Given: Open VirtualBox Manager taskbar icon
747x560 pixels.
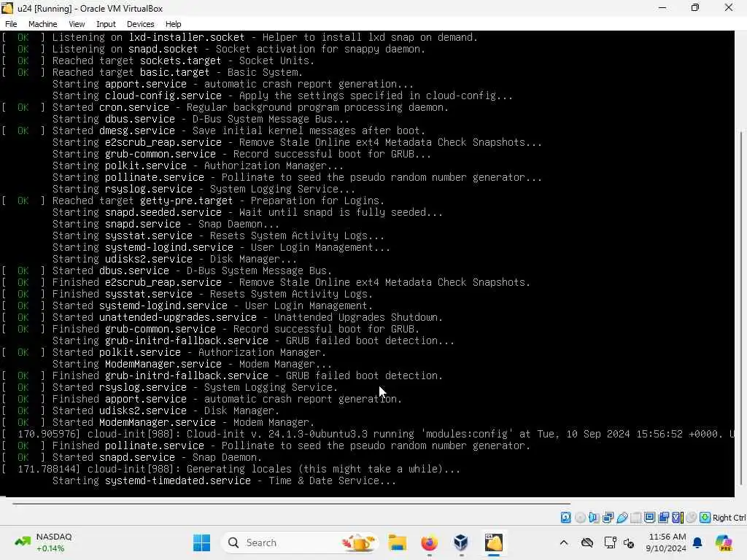Looking at the screenshot, I should 461,542.
